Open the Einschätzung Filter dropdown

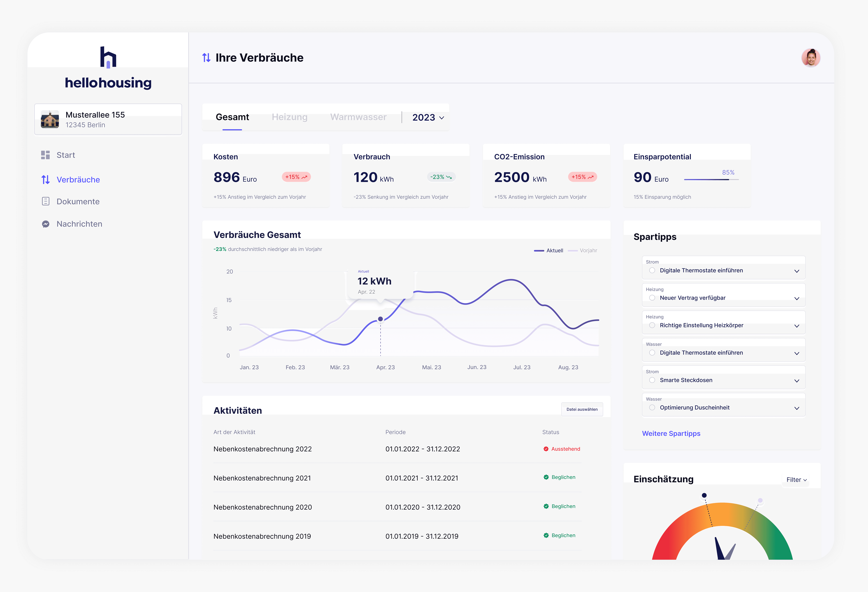[796, 480]
